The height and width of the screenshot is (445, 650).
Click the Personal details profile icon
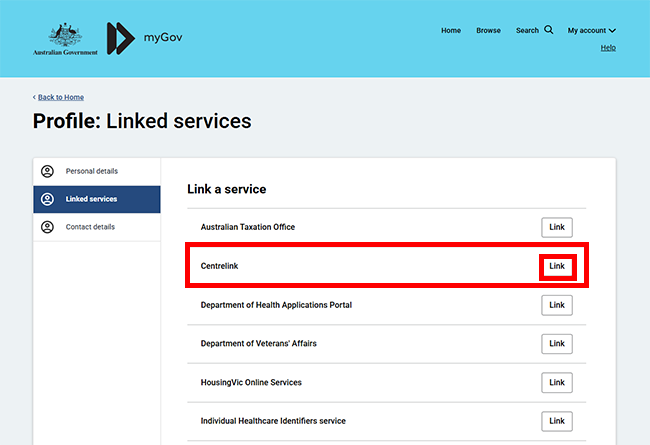click(47, 171)
